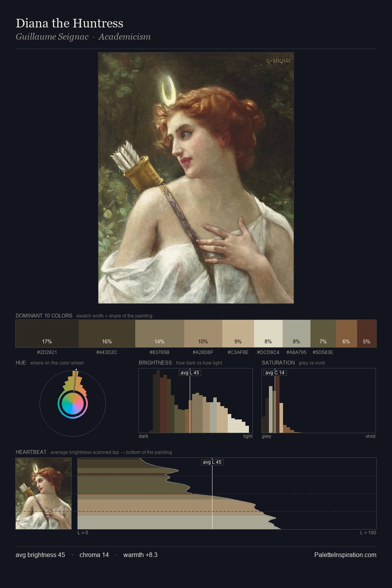
Task: Click the "L = 0" axis label
Action: (x=83, y=533)
